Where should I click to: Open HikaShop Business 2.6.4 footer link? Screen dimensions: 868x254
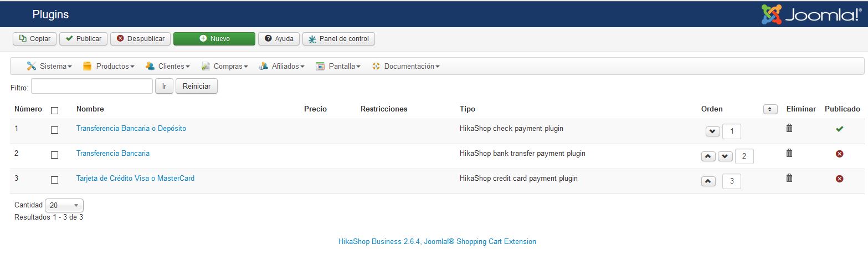[437, 241]
